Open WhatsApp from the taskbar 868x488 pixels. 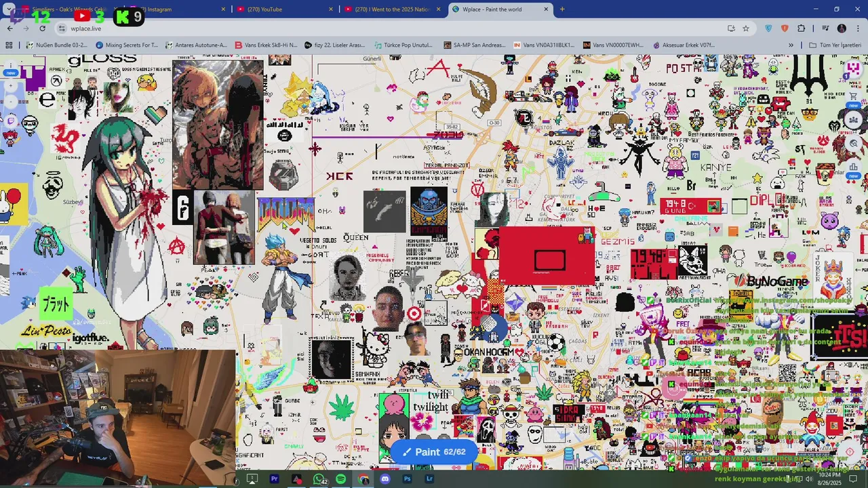tap(319, 479)
